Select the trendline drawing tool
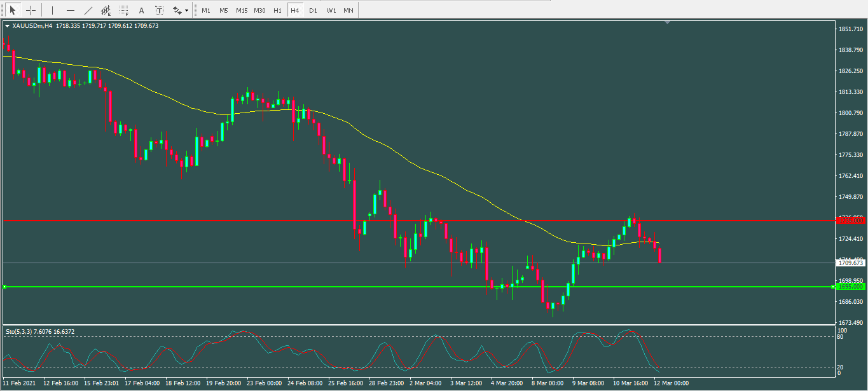This screenshot has width=868, height=391. pyautogui.click(x=88, y=10)
